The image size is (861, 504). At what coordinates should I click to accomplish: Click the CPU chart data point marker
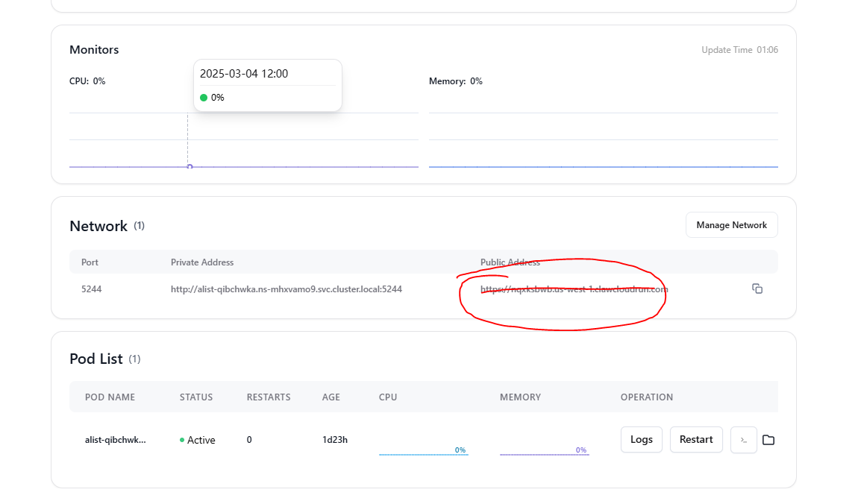[x=190, y=166]
